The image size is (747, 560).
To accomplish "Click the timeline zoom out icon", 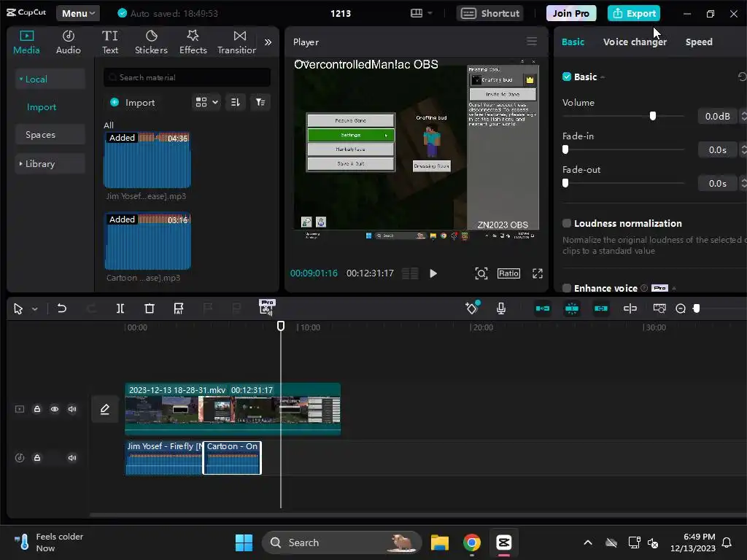I will [x=681, y=308].
